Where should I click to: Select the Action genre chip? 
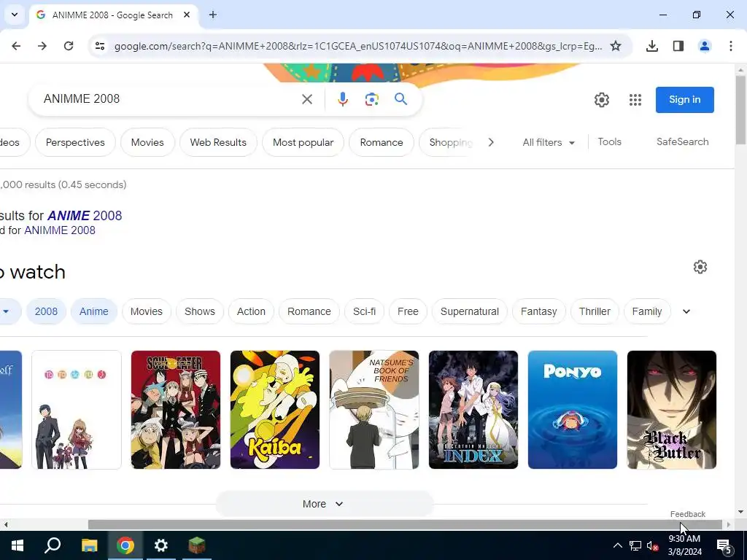(251, 311)
